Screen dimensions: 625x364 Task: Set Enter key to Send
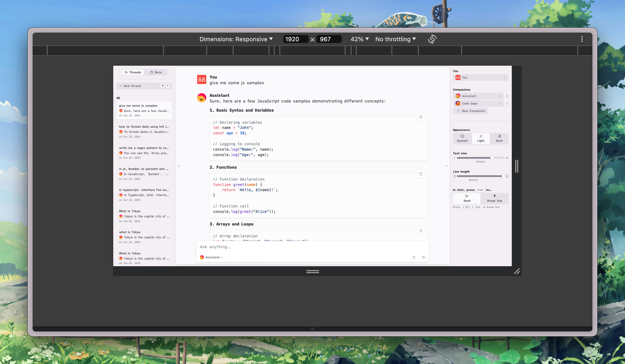pos(467,199)
